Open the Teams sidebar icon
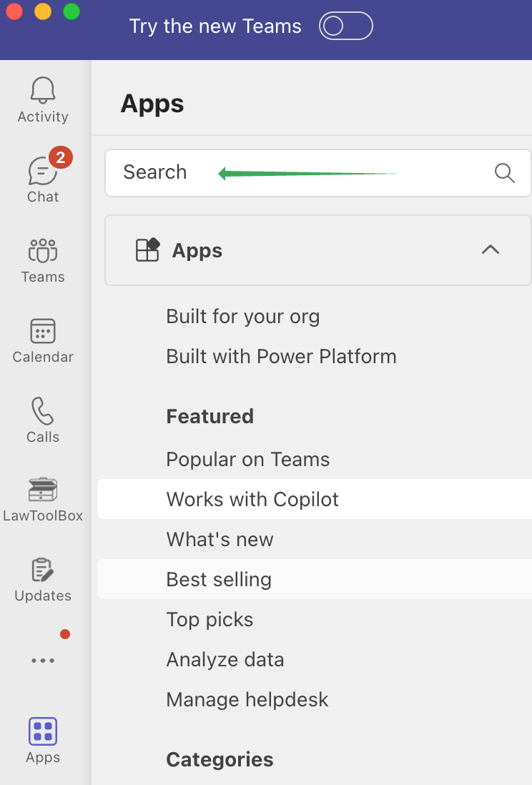The width and height of the screenshot is (532, 785). (43, 251)
